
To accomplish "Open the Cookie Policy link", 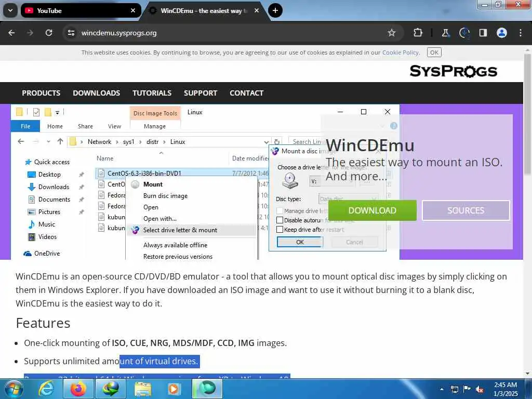I will click(x=401, y=52).
